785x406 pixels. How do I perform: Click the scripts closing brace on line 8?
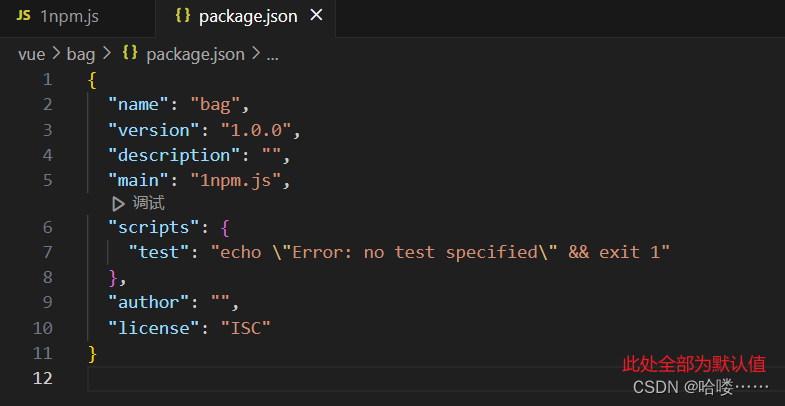click(x=113, y=277)
